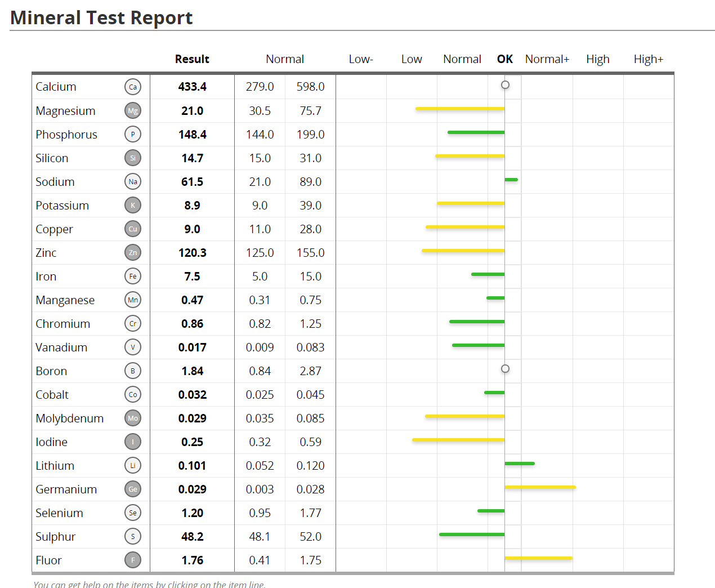Click the Iron Fe element icon
The width and height of the screenshot is (715, 588).
pos(133,277)
